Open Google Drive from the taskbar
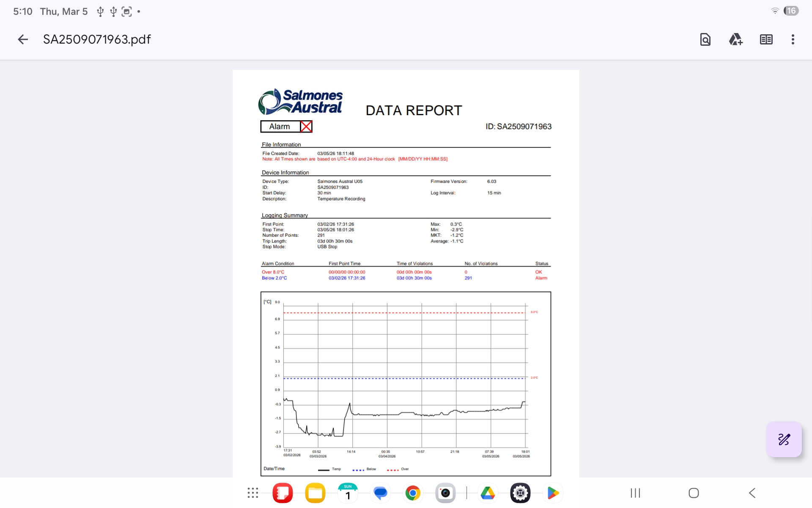 coord(488,493)
